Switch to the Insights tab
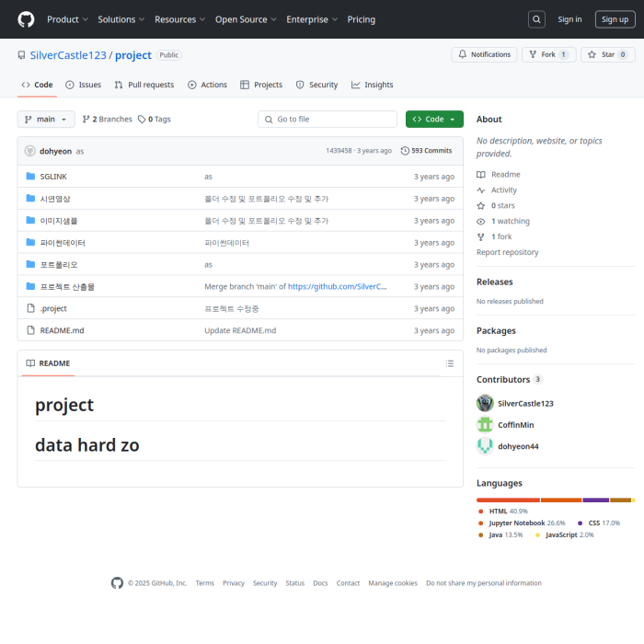644x644 pixels. [372, 85]
